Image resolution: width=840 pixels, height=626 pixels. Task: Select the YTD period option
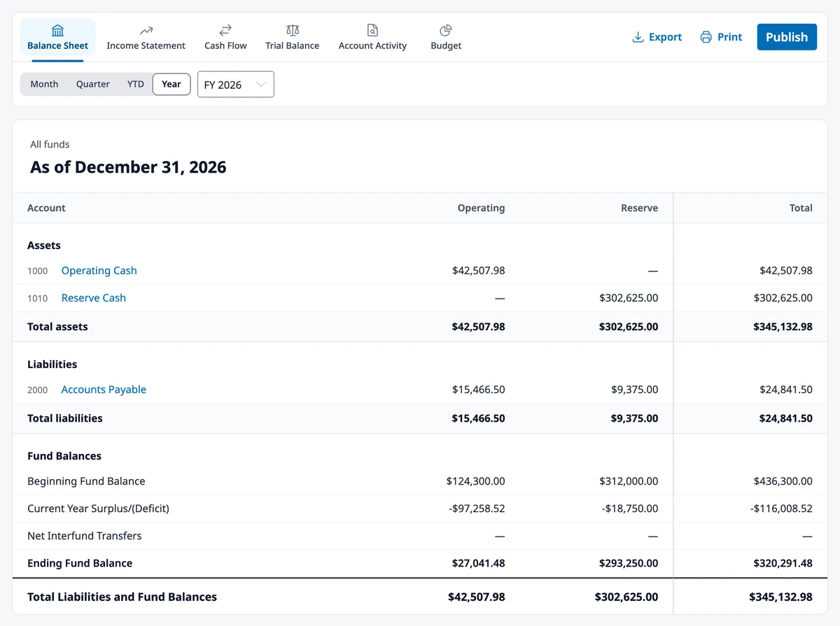(x=136, y=84)
